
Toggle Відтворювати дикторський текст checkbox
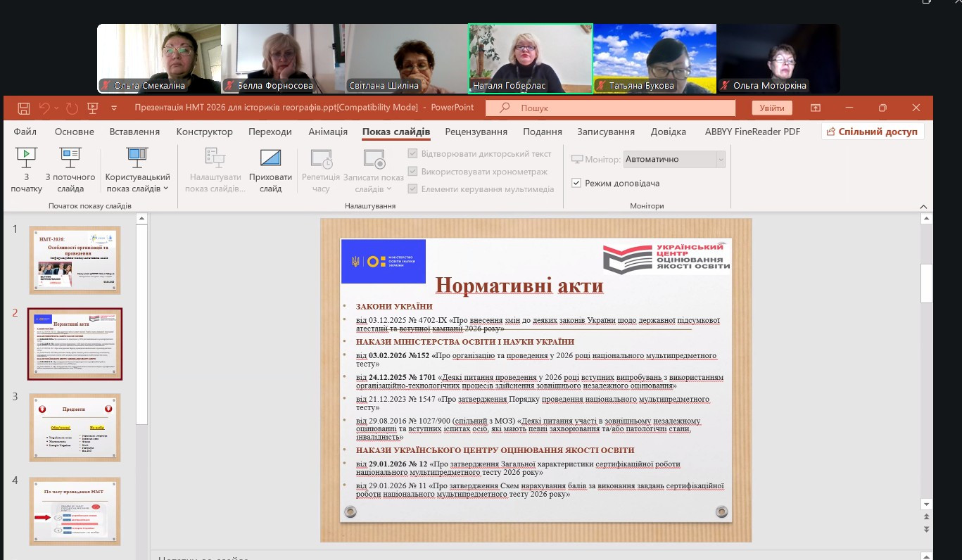pos(413,154)
